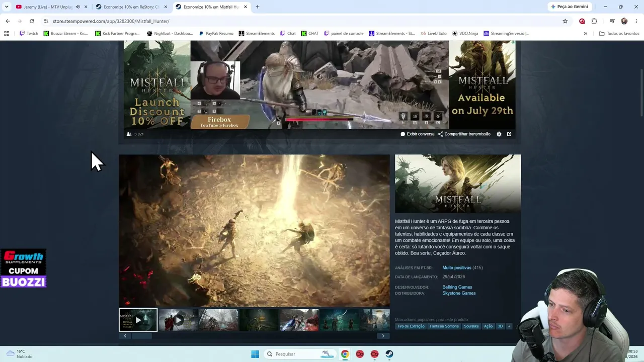Viewport: 644px width, 362px height.
Task: Select the second video thumbnail with play icon
Action: pyautogui.click(x=178, y=320)
